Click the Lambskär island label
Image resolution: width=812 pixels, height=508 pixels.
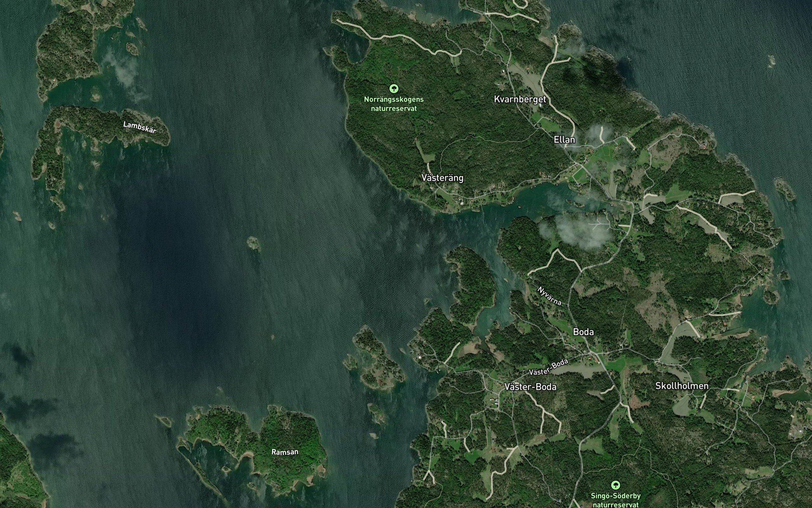point(140,127)
